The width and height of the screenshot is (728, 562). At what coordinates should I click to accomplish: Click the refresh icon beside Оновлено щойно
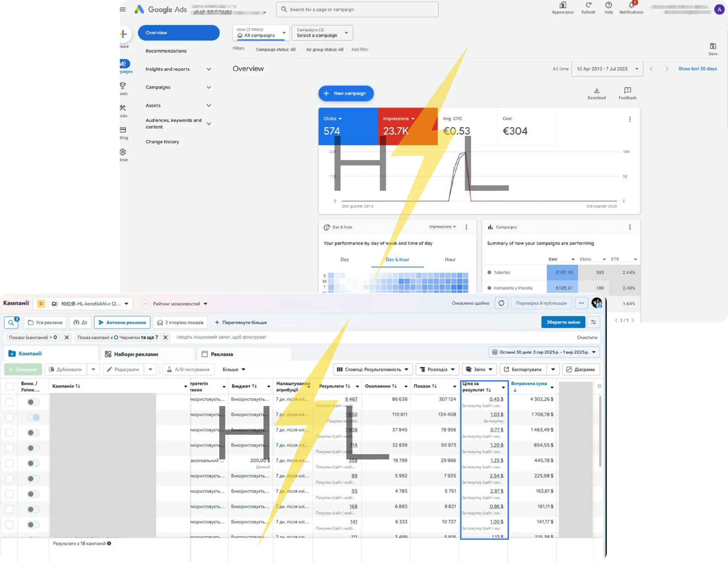pos(501,303)
